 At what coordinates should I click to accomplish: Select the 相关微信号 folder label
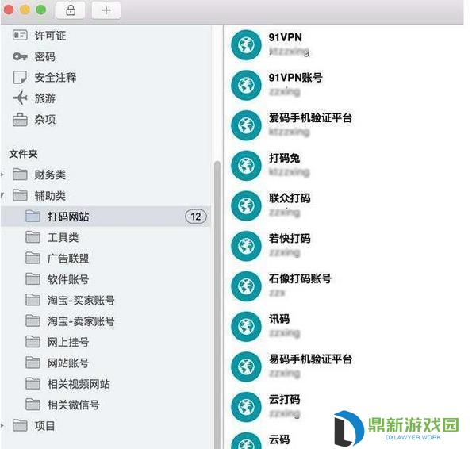click(73, 405)
